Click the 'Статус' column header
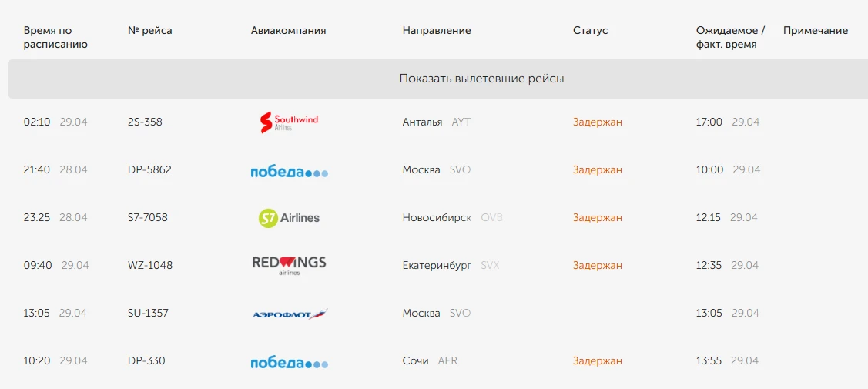 click(x=590, y=31)
